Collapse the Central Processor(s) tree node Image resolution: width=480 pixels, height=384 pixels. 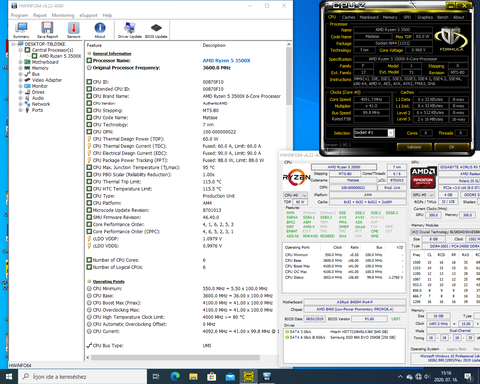coord(20,50)
